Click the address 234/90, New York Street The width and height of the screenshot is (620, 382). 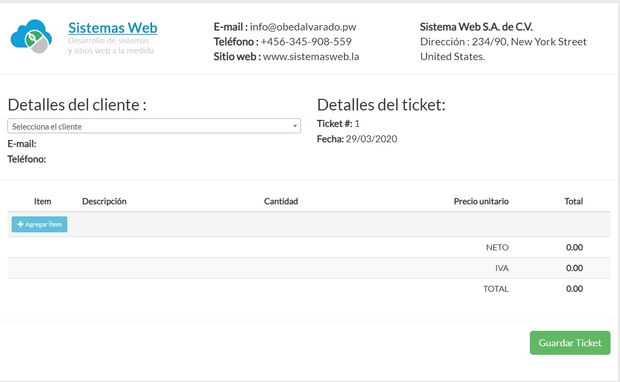529,42
